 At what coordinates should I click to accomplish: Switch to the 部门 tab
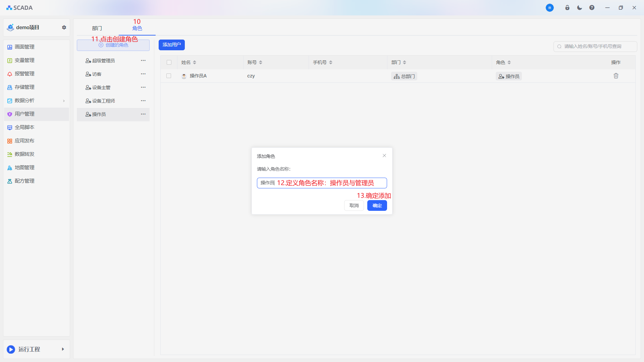pyautogui.click(x=97, y=28)
